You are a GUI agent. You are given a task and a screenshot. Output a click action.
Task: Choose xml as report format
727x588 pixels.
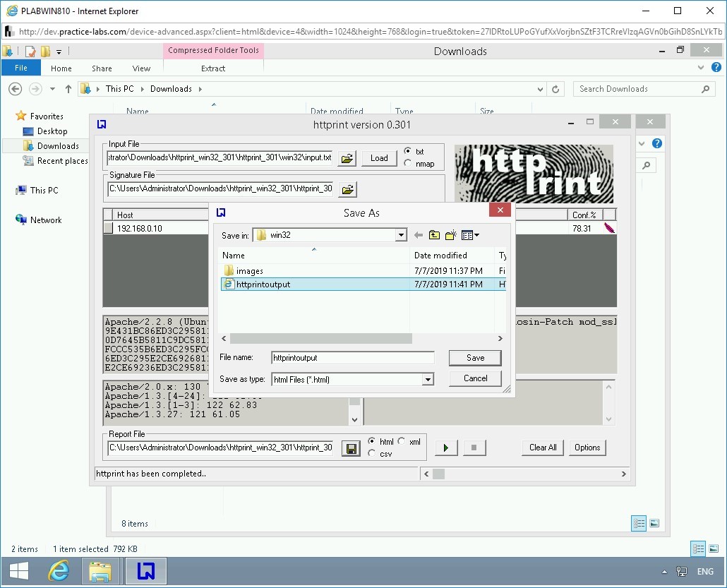click(402, 442)
